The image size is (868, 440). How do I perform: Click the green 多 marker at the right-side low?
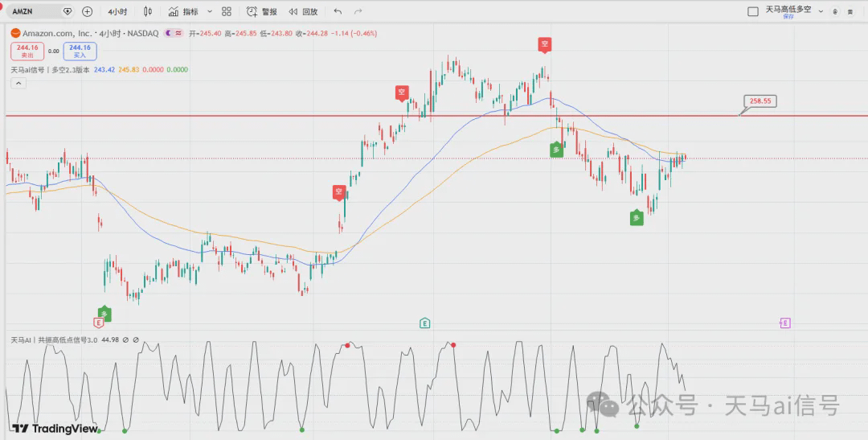pos(637,218)
